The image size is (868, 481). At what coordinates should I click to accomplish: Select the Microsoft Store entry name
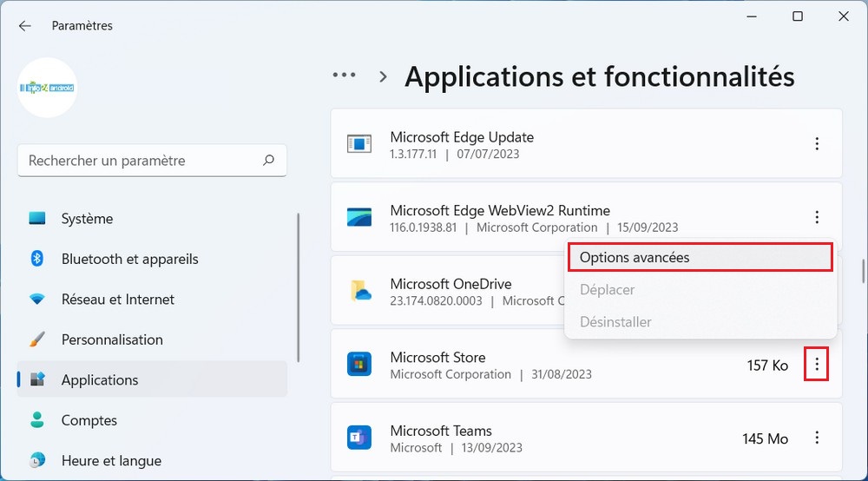(x=437, y=358)
